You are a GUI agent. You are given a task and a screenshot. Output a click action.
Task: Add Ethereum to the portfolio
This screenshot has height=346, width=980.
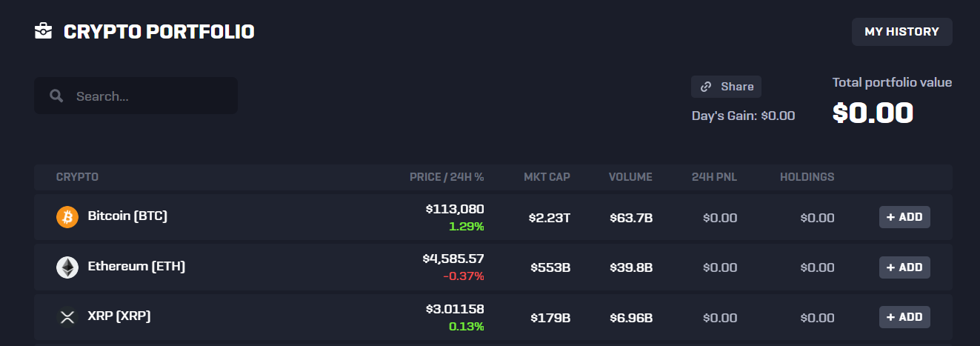[x=904, y=267]
